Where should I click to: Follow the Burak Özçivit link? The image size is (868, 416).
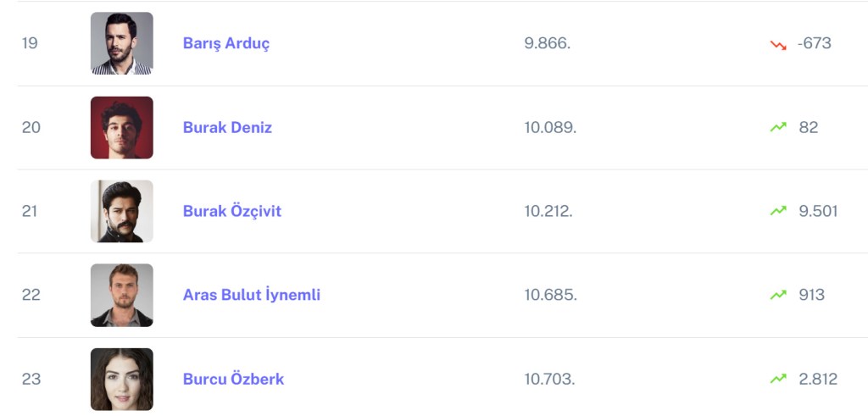tap(231, 211)
